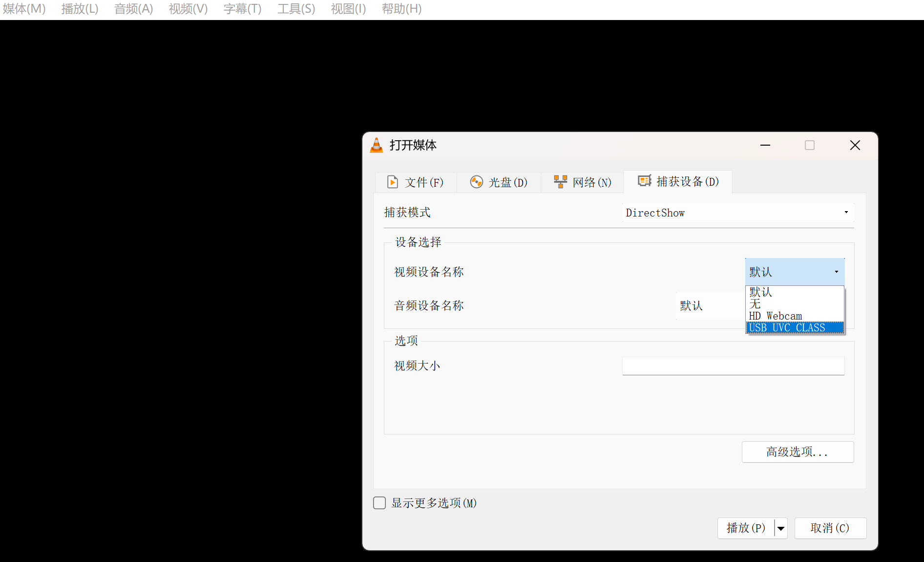Expand the 捕获模式 DirectShow dropdown
The height and width of the screenshot is (562, 924).
point(738,213)
